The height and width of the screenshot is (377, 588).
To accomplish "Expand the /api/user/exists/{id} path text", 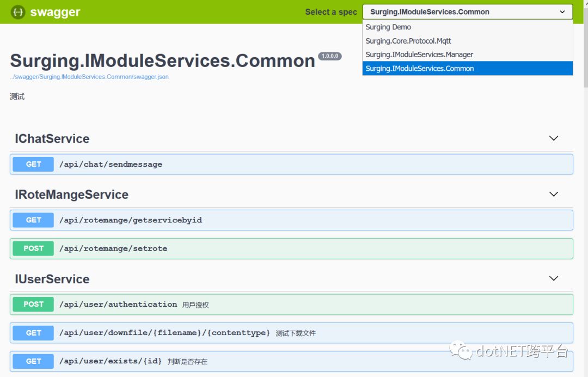I will coord(111,361).
